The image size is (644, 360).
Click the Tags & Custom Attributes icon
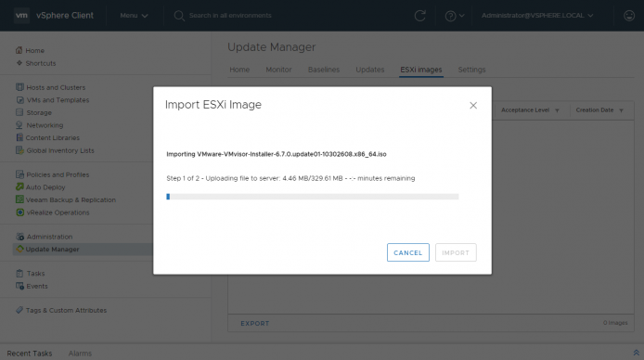(x=19, y=310)
